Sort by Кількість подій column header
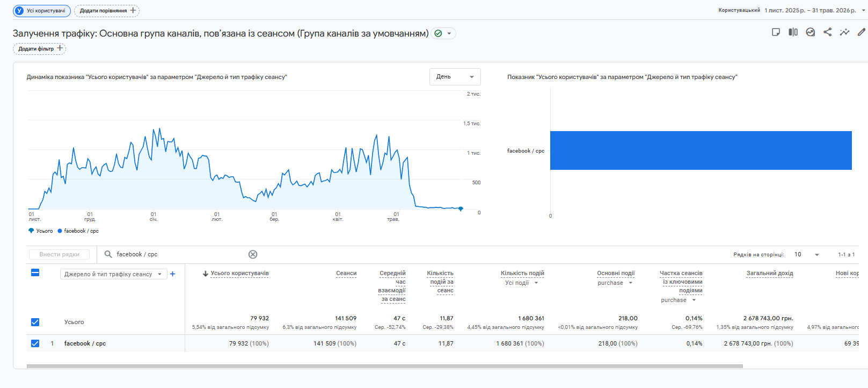Screen dimensions: 868x388 tap(522, 274)
